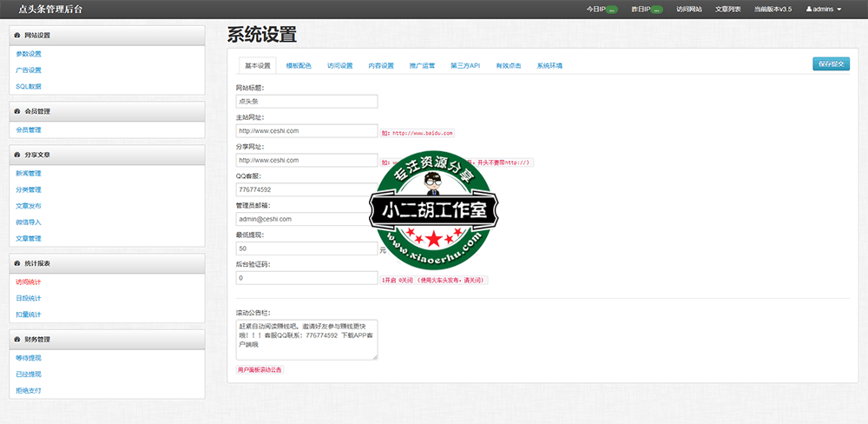Screen dimensions: 868x424
Task: Click the green 今日IP count badge
Action: click(x=612, y=10)
